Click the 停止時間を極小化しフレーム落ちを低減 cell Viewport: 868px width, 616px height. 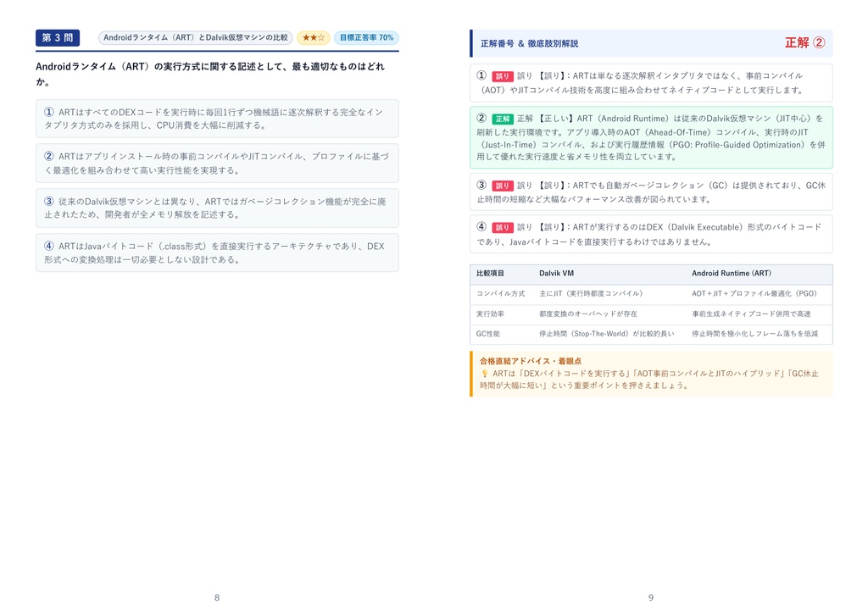click(754, 334)
